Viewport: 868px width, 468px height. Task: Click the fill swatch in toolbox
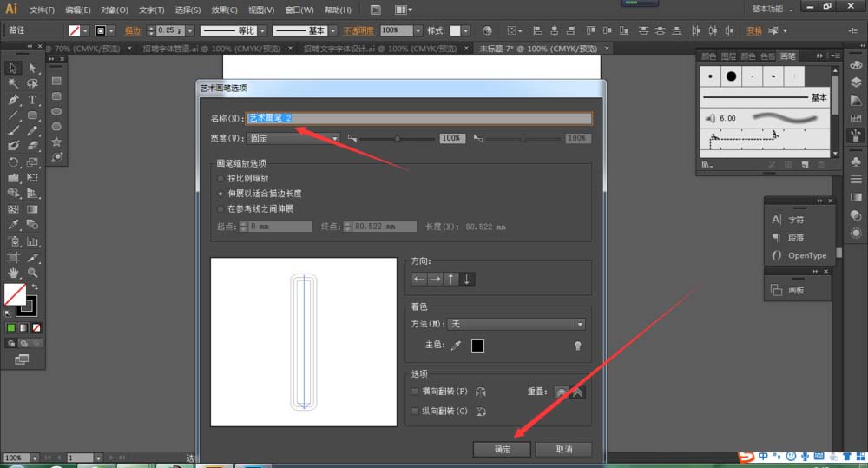coord(15,294)
